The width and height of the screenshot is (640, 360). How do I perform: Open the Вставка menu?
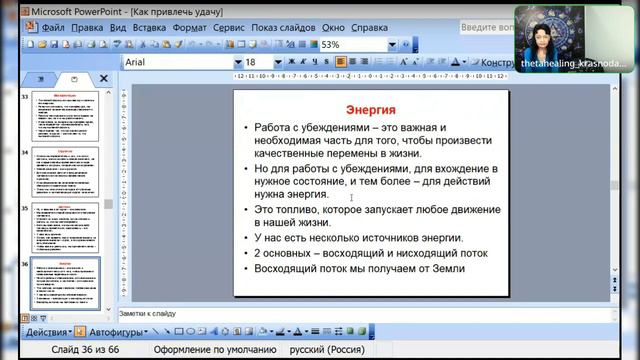[x=149, y=28]
